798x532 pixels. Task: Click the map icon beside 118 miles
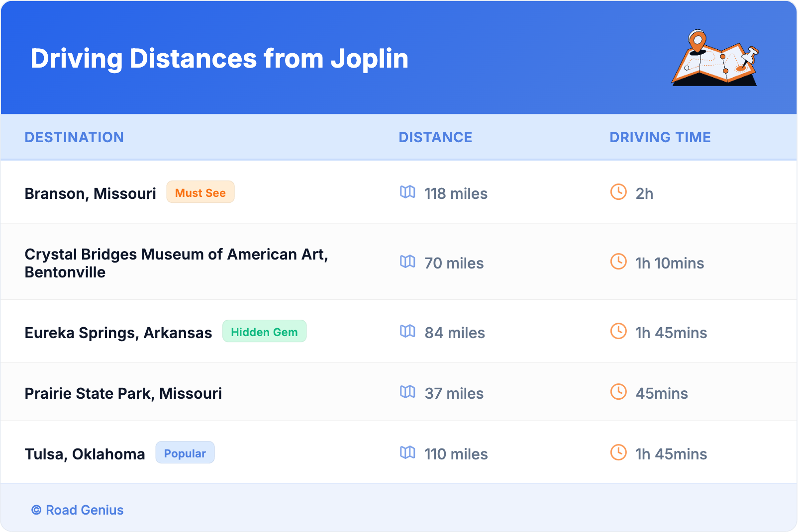(407, 192)
